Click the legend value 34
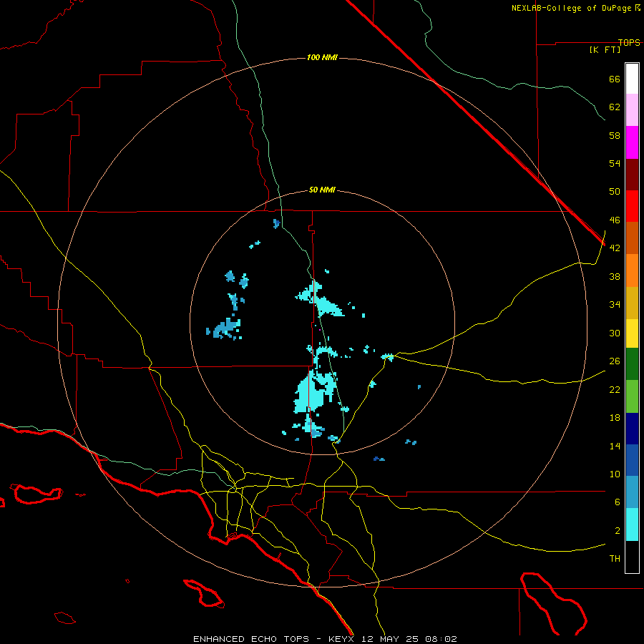 point(615,305)
